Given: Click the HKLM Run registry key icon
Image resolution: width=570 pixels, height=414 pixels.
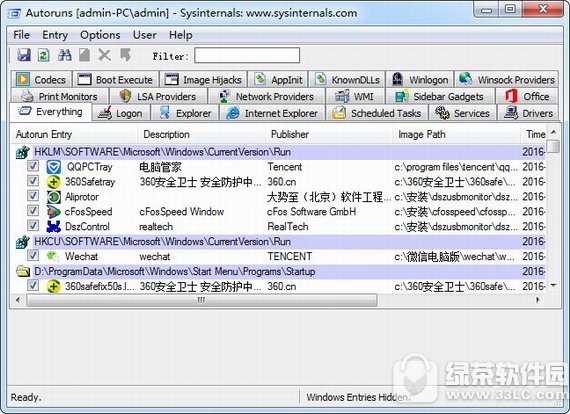Looking at the screenshot, I should point(23,152).
